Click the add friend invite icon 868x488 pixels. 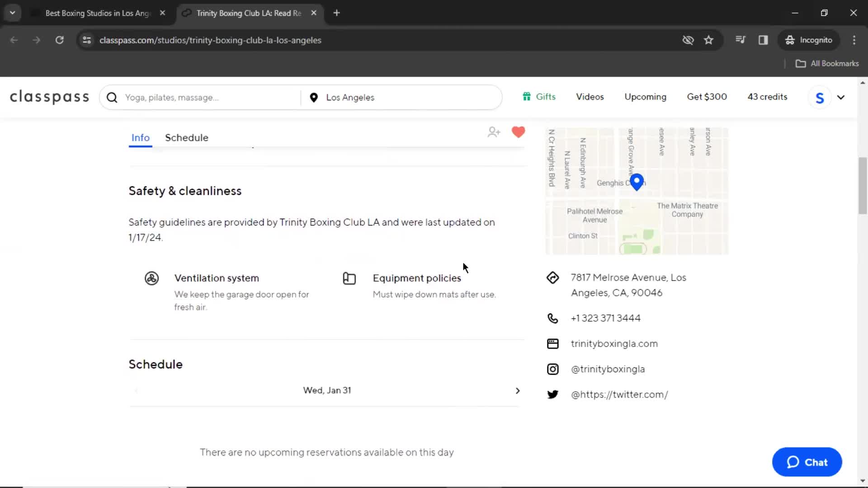click(494, 132)
